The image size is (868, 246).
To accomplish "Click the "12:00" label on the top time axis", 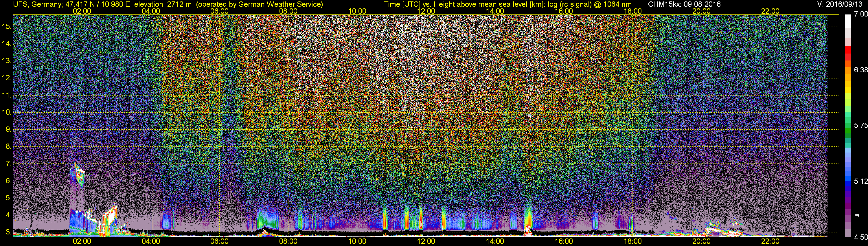I will [426, 11].
